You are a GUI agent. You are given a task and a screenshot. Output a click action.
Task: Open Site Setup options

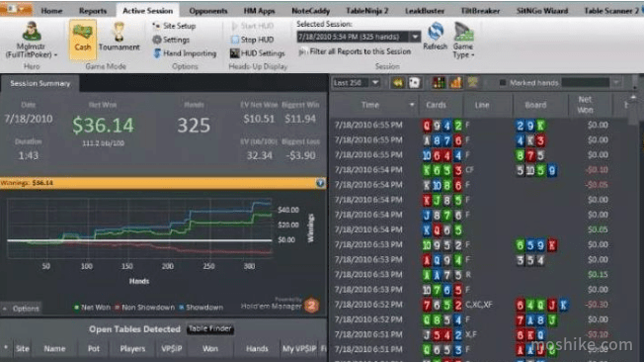click(x=174, y=26)
